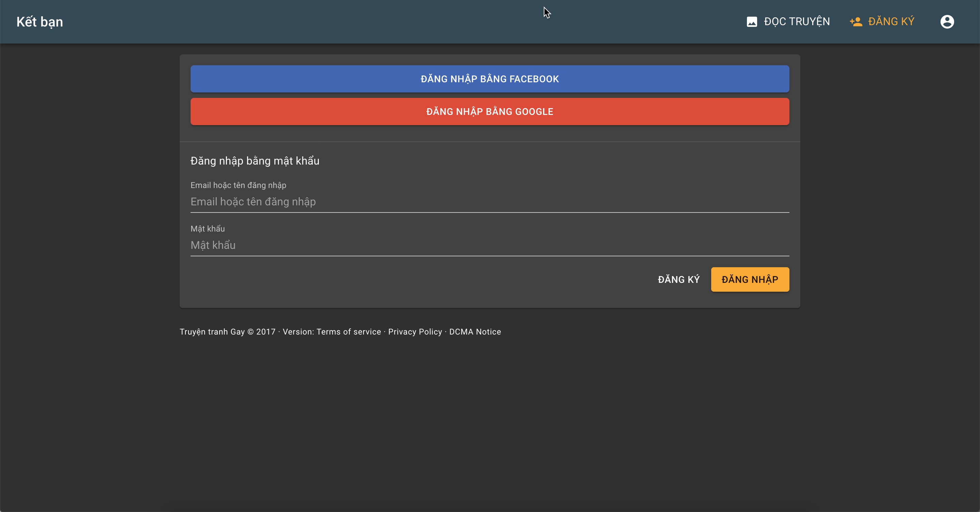Screen dimensions: 980x512
Task: Open the ĐỌC TRUYỆN menu item
Action: click(x=797, y=22)
